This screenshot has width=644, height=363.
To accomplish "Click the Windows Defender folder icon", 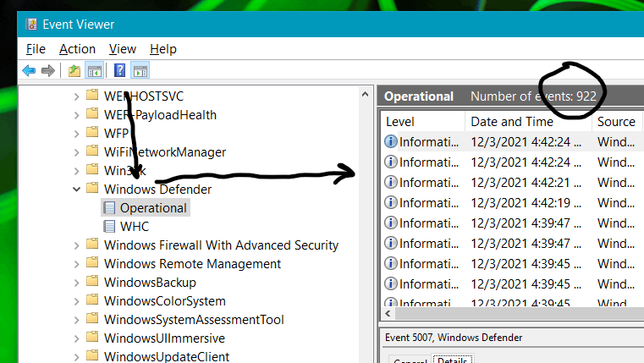I will point(92,188).
